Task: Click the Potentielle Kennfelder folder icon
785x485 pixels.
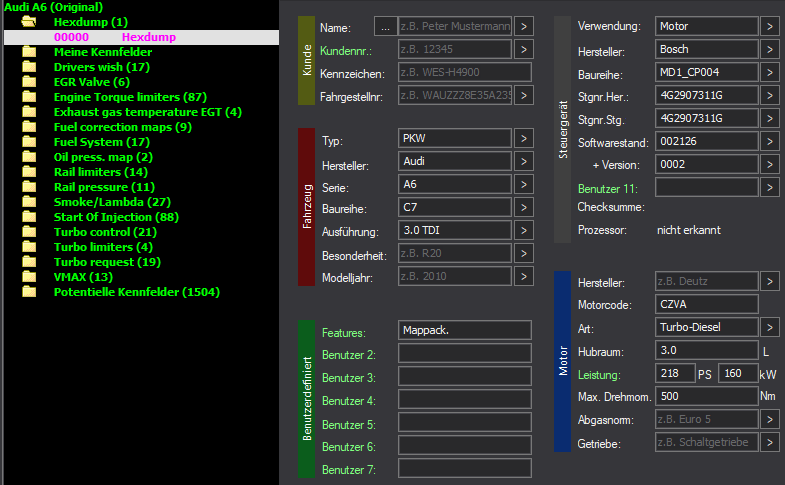Action: [29, 292]
